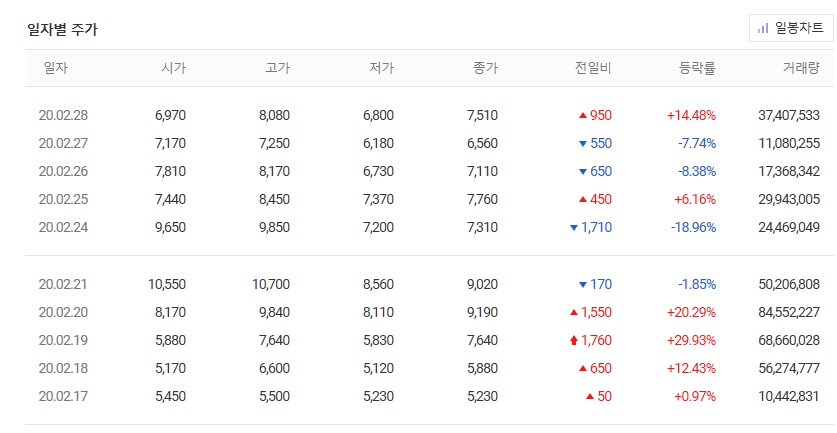Select the date 20.02.24
Image resolution: width=837 pixels, height=433 pixels.
[x=63, y=227]
